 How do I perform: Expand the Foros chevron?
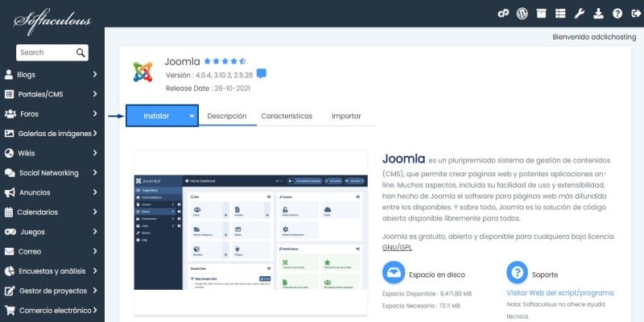pos(95,114)
